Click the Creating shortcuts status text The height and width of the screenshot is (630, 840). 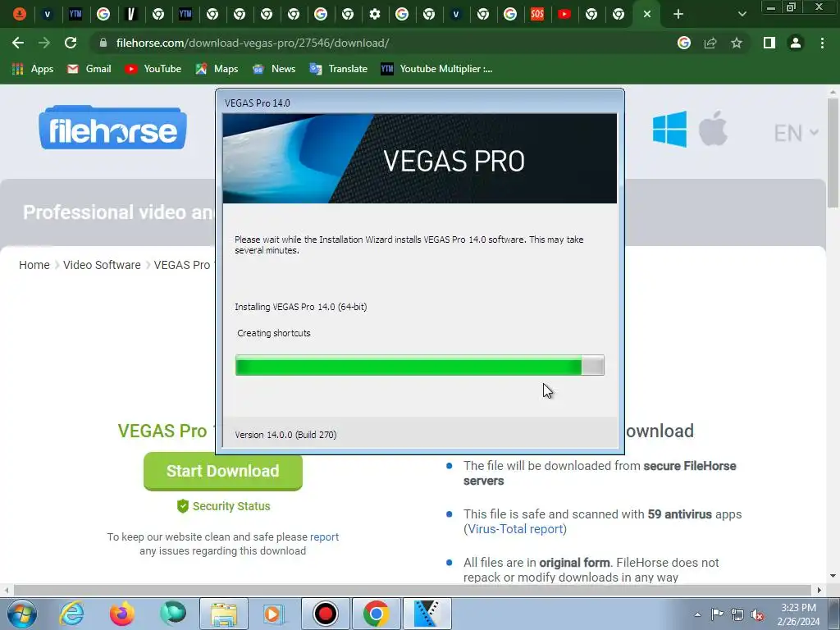(274, 333)
